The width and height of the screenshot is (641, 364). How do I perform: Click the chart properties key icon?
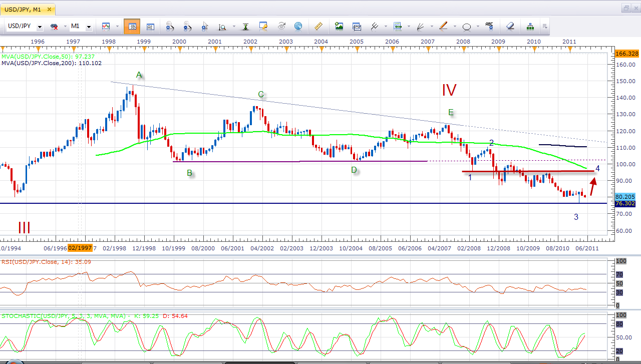pyautogui.click(x=263, y=26)
